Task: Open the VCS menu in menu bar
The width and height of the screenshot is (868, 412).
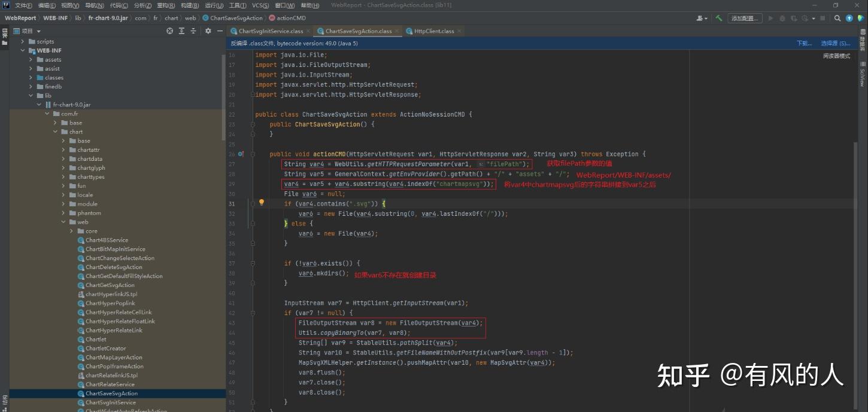Action: tap(260, 5)
